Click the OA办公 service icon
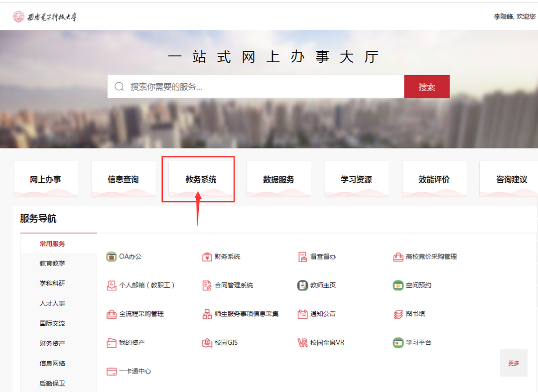The width and height of the screenshot is (538, 392). point(111,257)
